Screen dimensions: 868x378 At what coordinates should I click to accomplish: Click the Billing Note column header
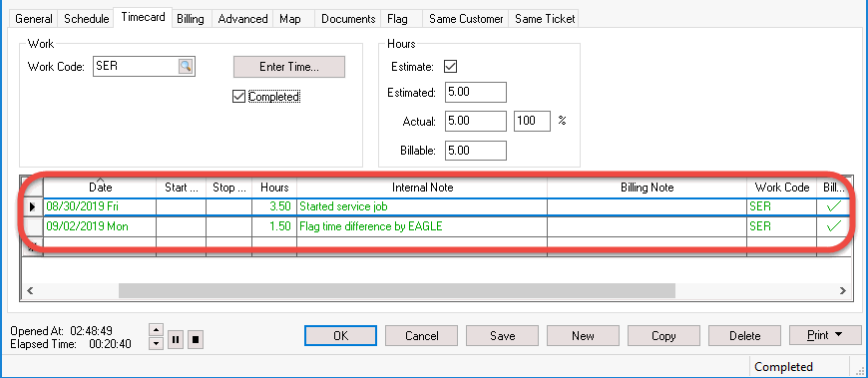[x=647, y=188]
